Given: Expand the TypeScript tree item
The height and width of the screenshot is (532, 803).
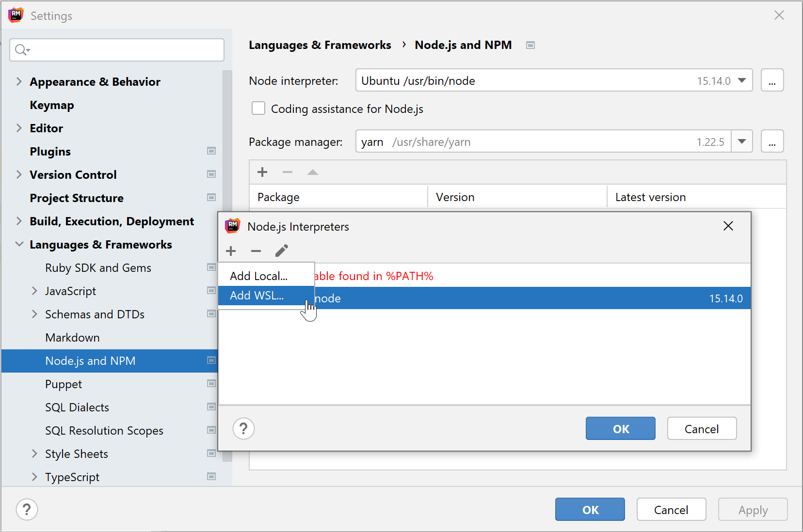Looking at the screenshot, I should 34,477.
